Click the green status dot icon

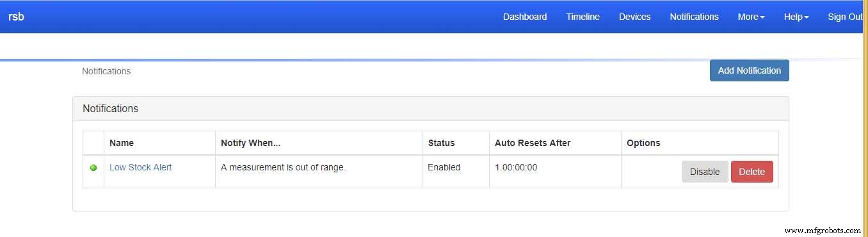click(93, 168)
